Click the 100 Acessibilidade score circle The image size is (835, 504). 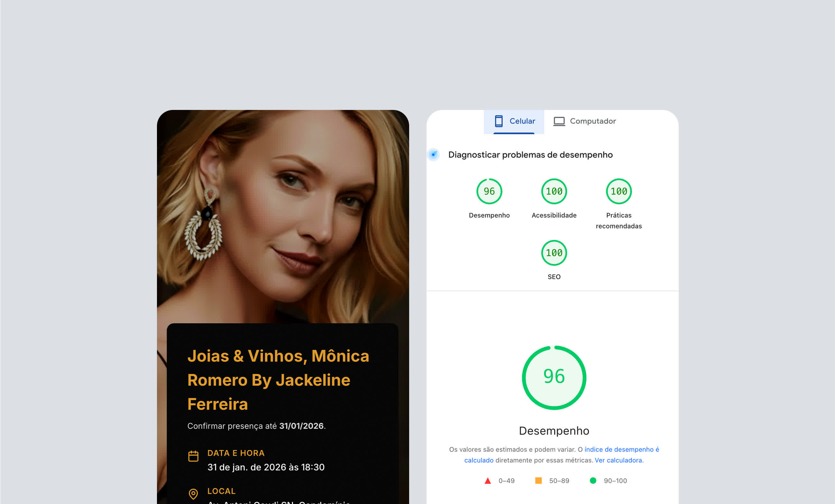tap(553, 191)
